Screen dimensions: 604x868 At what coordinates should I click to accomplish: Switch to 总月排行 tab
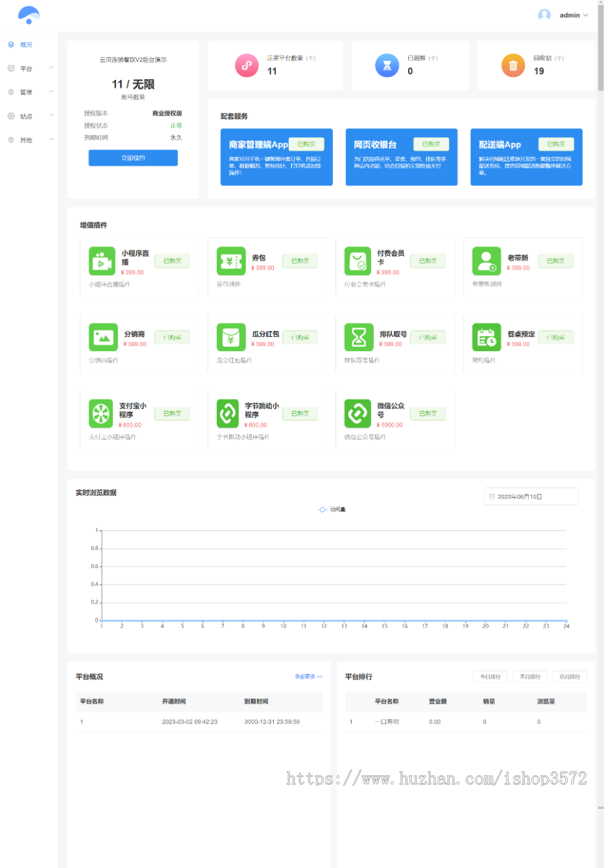(x=570, y=677)
